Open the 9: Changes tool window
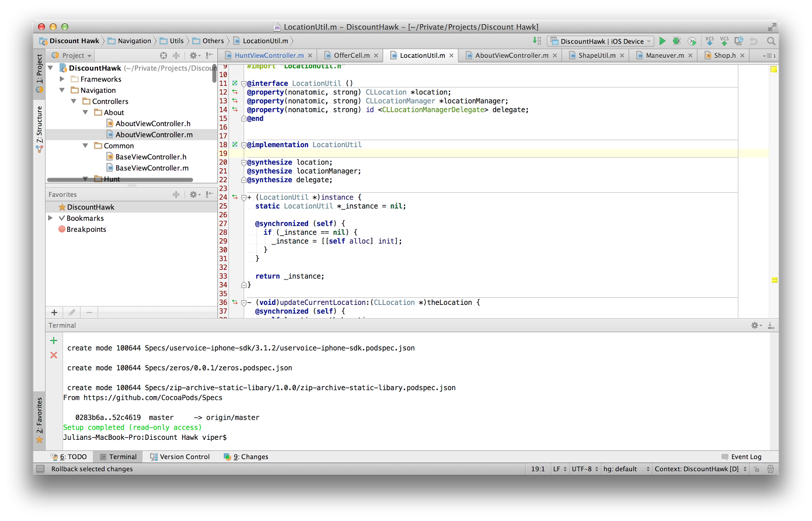 coord(246,457)
